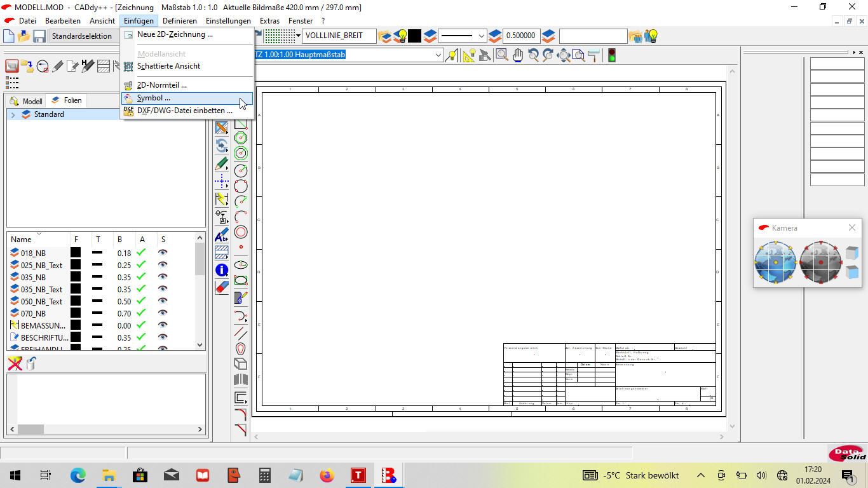The height and width of the screenshot is (488, 868).
Task: Activate the pan hand tool
Action: click(x=518, y=55)
